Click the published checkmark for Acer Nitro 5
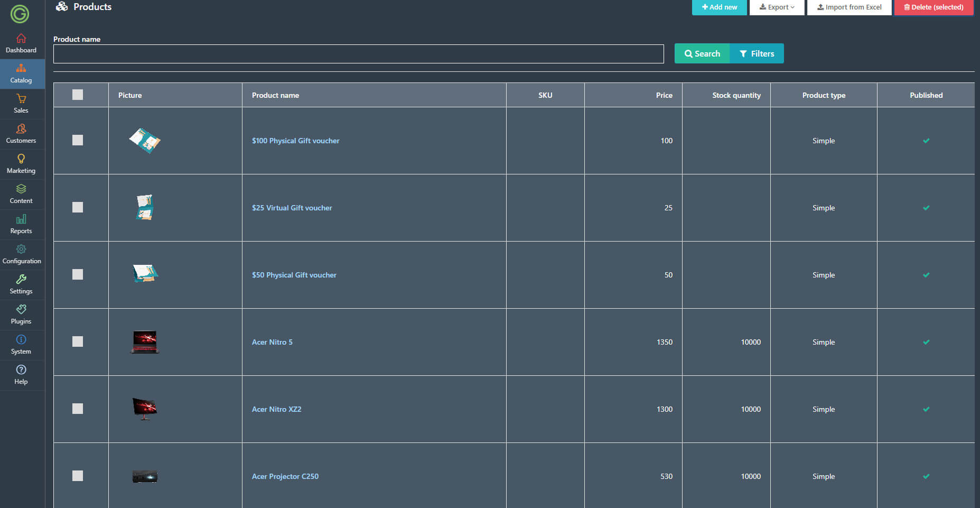Image resolution: width=980 pixels, height=508 pixels. tap(926, 342)
